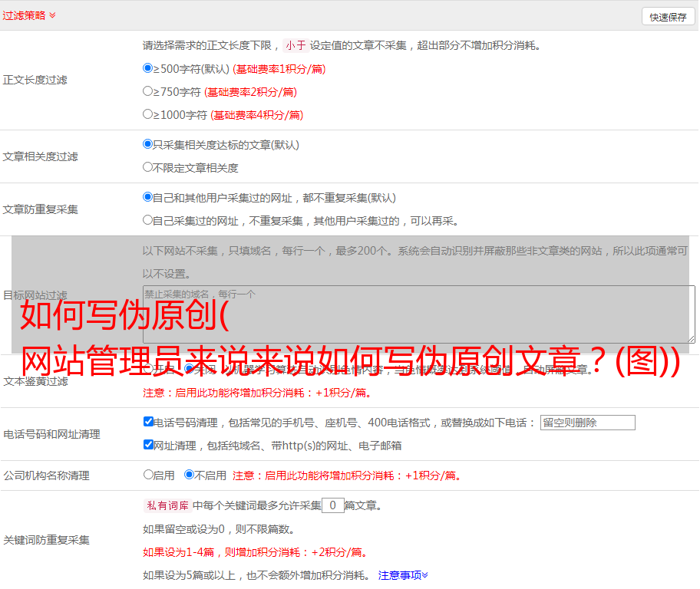The width and height of the screenshot is (700, 589).
Task: Pick 自己采集过的网址 only no-repeat option
Action: pyautogui.click(x=148, y=220)
